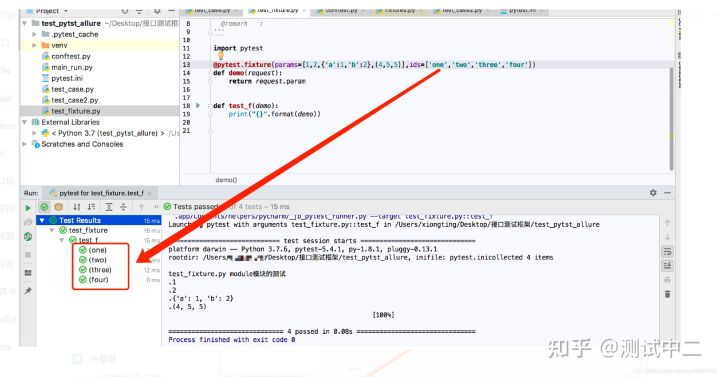Screen dimensions: 720x377
Task: Toggle auto-test in Run sidebar
Action: point(28,237)
